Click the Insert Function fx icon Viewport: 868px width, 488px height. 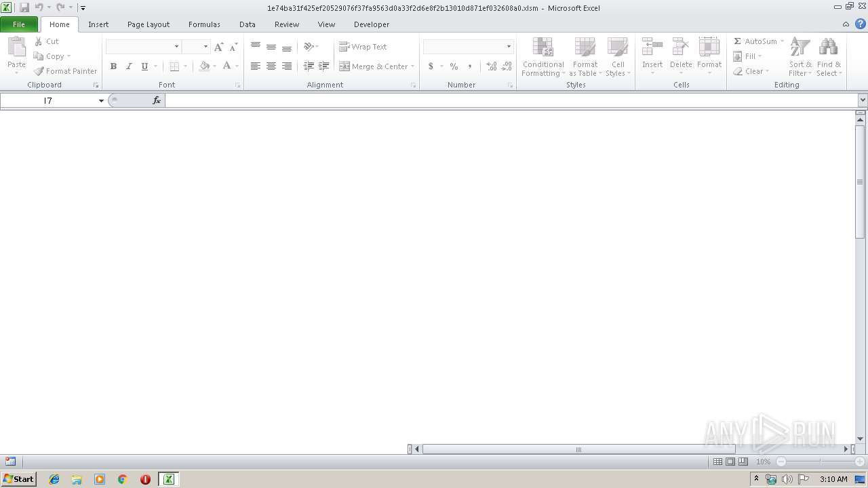click(157, 100)
